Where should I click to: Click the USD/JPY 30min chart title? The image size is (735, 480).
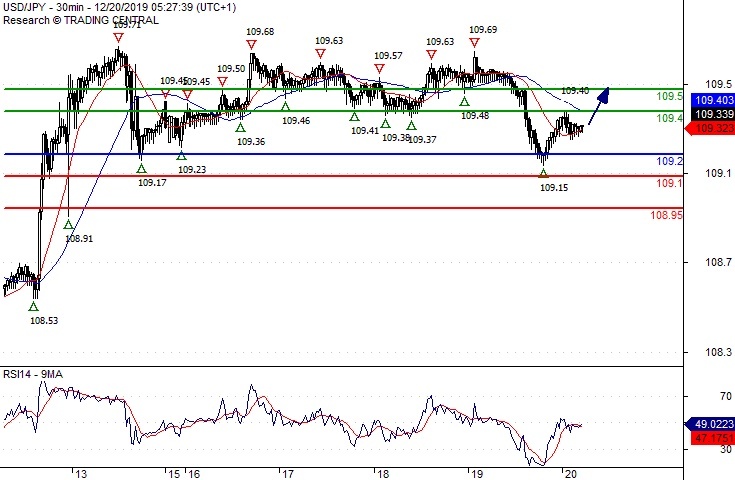coord(120,8)
